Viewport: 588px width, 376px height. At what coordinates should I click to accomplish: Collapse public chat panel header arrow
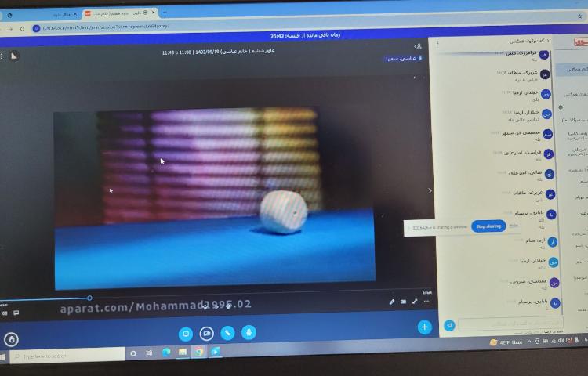point(548,40)
